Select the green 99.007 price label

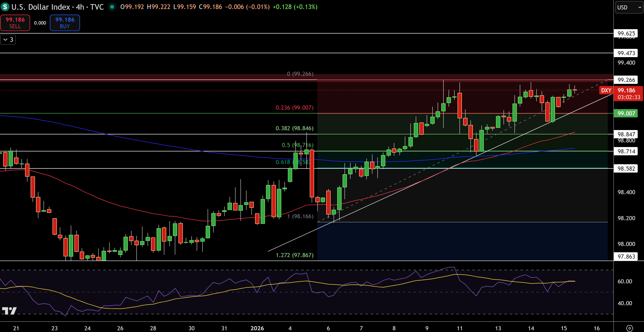click(x=626, y=113)
